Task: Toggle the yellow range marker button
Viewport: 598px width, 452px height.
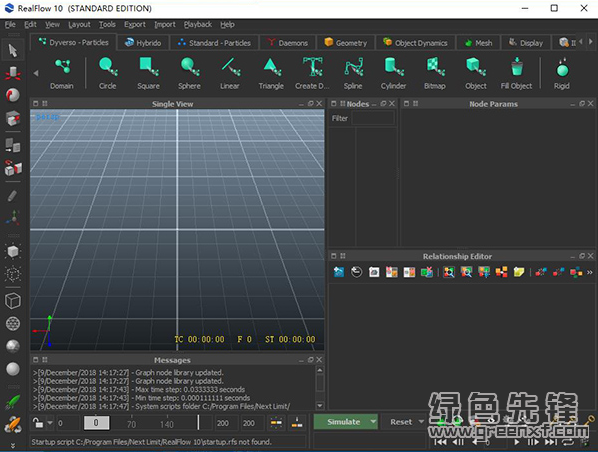Action: pos(276,423)
